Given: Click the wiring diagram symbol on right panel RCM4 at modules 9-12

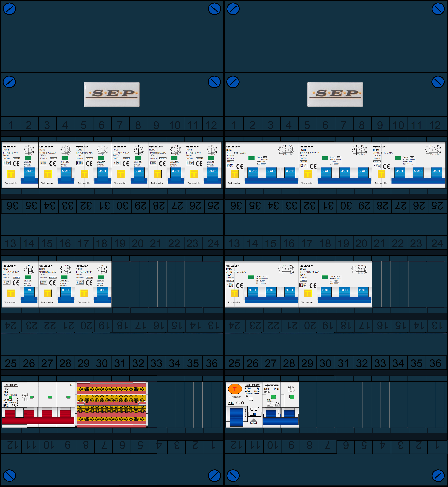Looking at the screenshot, I should click(x=433, y=150).
